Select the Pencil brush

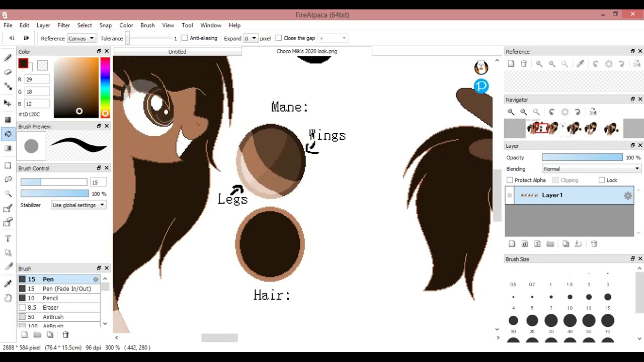[59, 298]
